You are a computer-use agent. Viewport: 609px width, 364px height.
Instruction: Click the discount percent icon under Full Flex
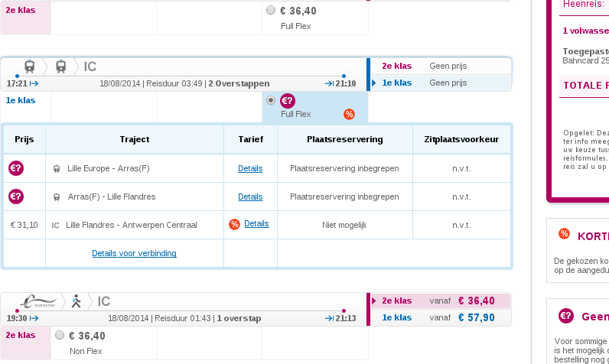click(349, 114)
